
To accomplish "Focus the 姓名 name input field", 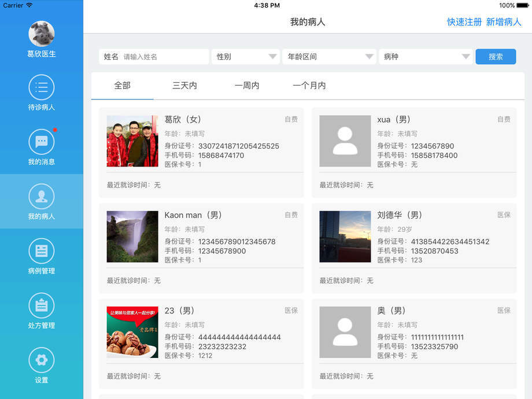I will point(164,57).
